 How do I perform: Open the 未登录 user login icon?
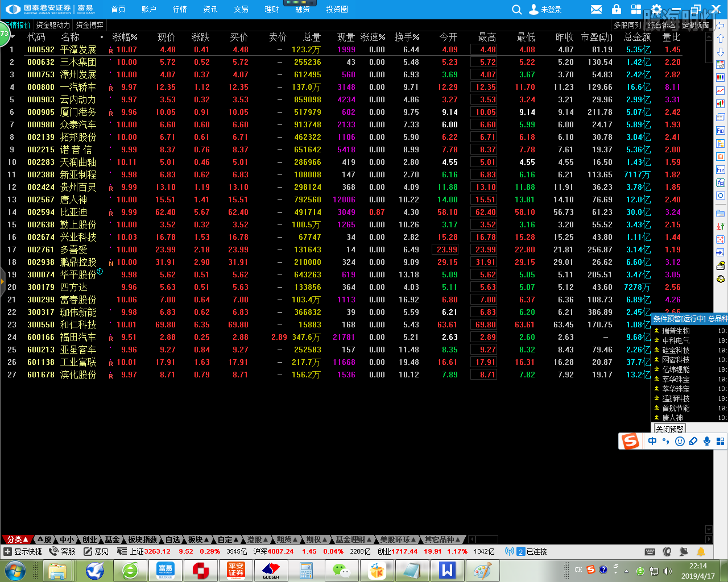(x=533, y=10)
